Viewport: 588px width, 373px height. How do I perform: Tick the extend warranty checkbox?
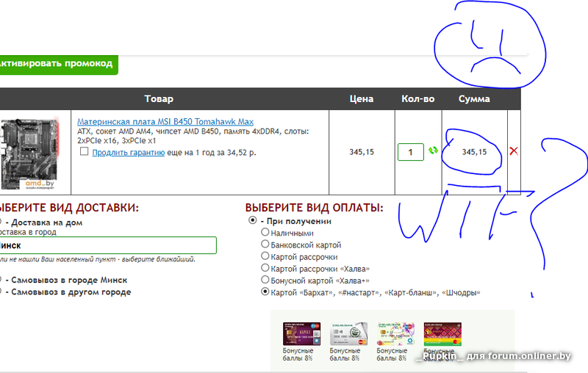click(84, 151)
